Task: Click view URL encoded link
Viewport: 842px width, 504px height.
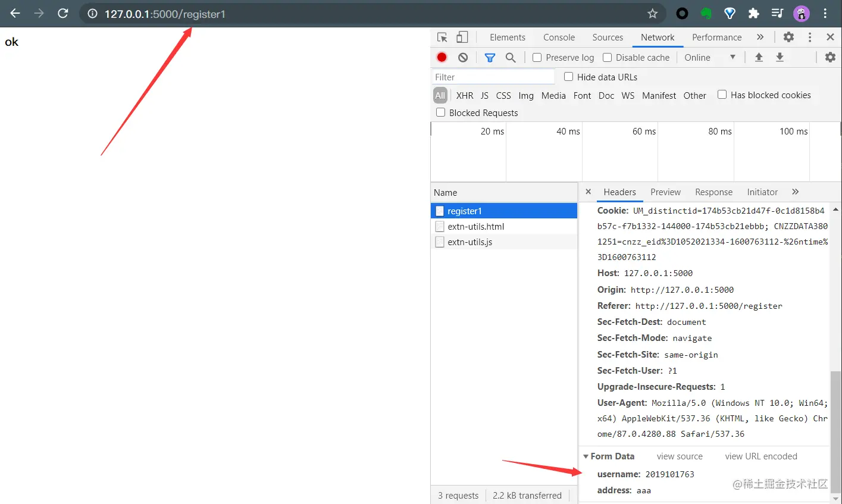Action: point(761,456)
